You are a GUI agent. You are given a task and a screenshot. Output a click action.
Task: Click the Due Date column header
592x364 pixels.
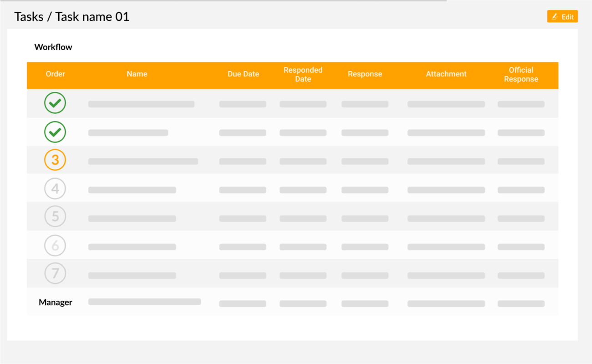[243, 74]
